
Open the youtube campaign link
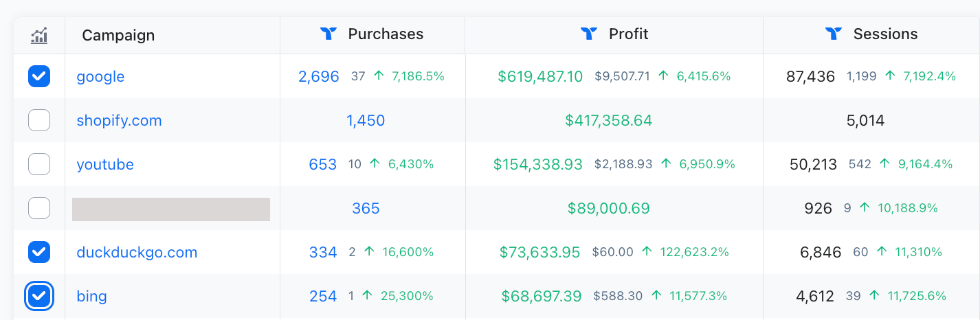pyautogui.click(x=105, y=165)
